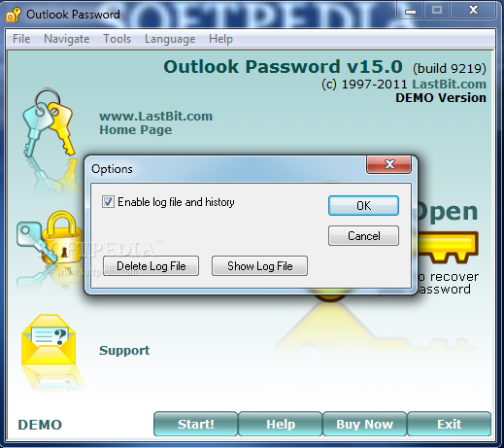Viewport: 504px width, 448px height.
Task: Click the Exit button
Action: point(450,424)
